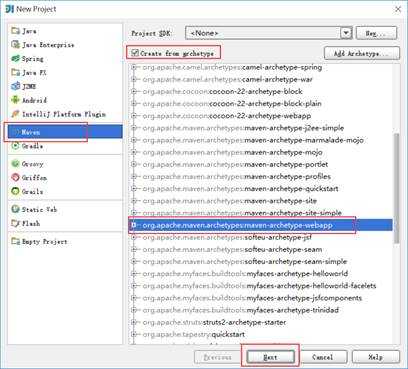Select maven-archetype-marmalade-mojo row

(x=253, y=140)
